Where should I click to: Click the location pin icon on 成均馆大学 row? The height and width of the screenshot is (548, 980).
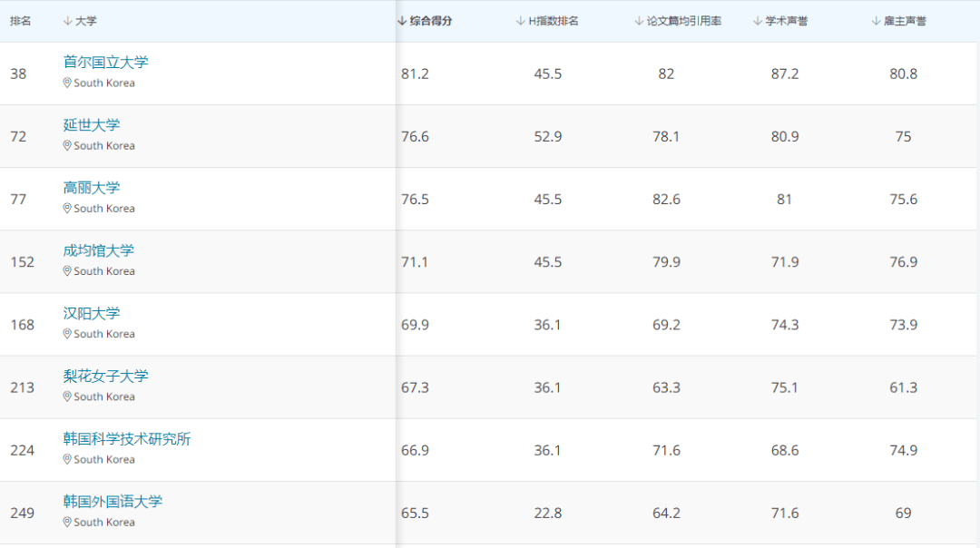point(66,270)
